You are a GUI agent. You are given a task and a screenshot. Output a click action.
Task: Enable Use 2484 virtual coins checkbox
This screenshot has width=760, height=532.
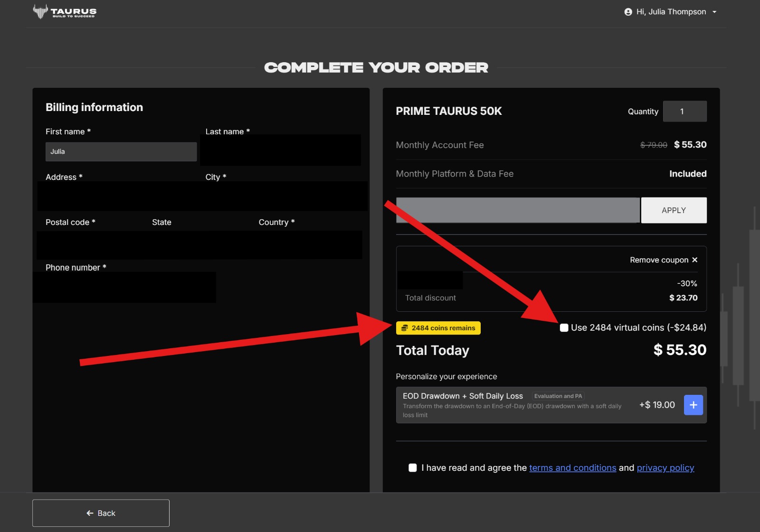coord(564,328)
